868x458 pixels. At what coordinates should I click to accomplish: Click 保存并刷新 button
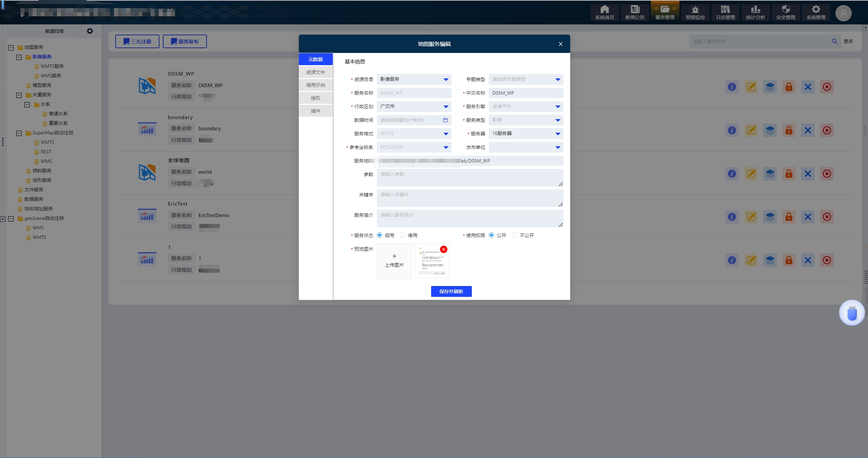coord(451,291)
